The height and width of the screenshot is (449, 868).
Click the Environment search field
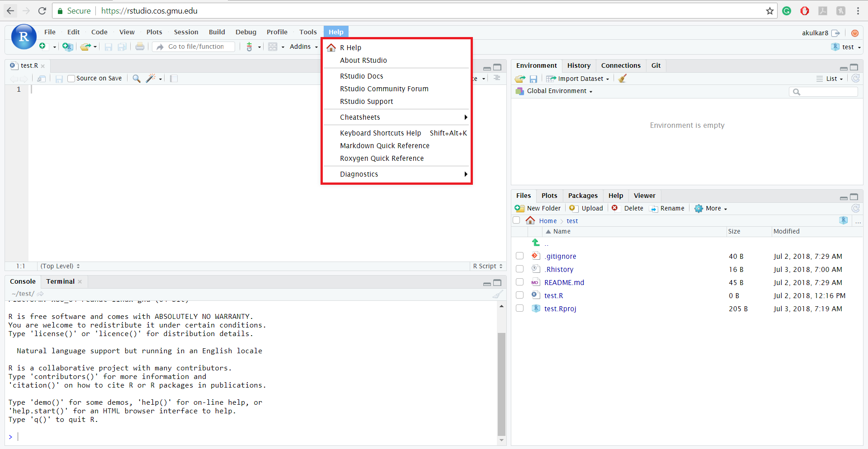[x=823, y=92]
